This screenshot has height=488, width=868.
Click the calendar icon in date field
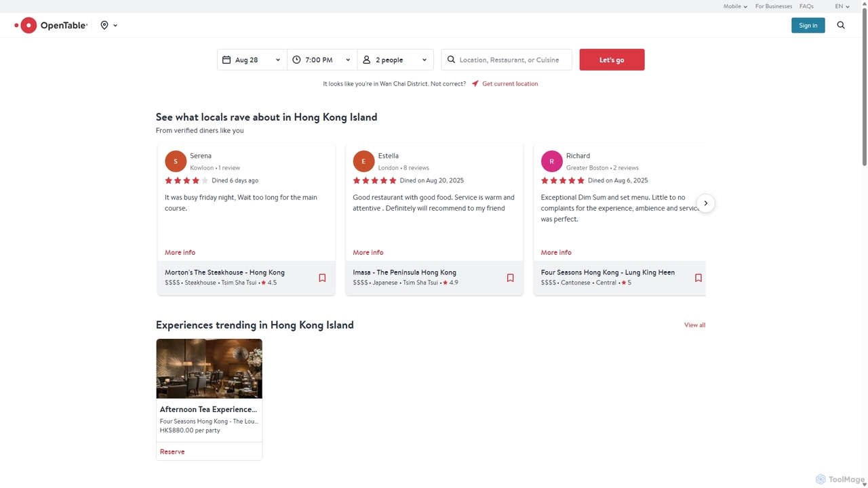(x=226, y=60)
